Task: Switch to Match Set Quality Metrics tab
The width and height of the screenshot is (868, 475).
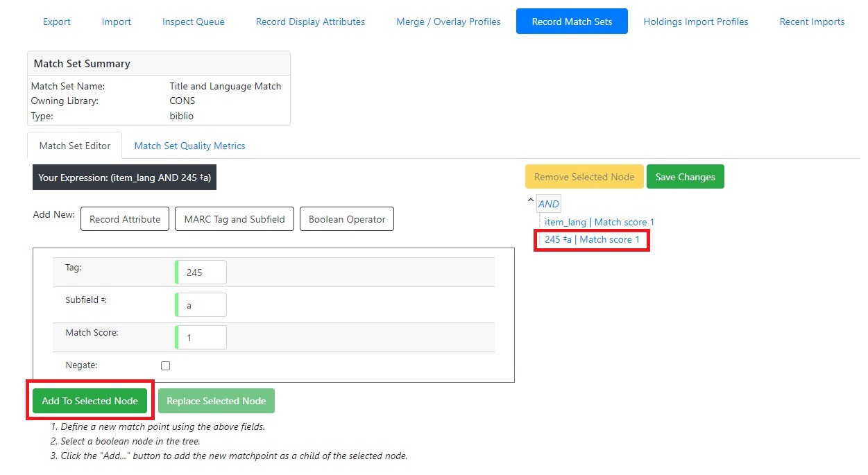Action: pos(189,146)
